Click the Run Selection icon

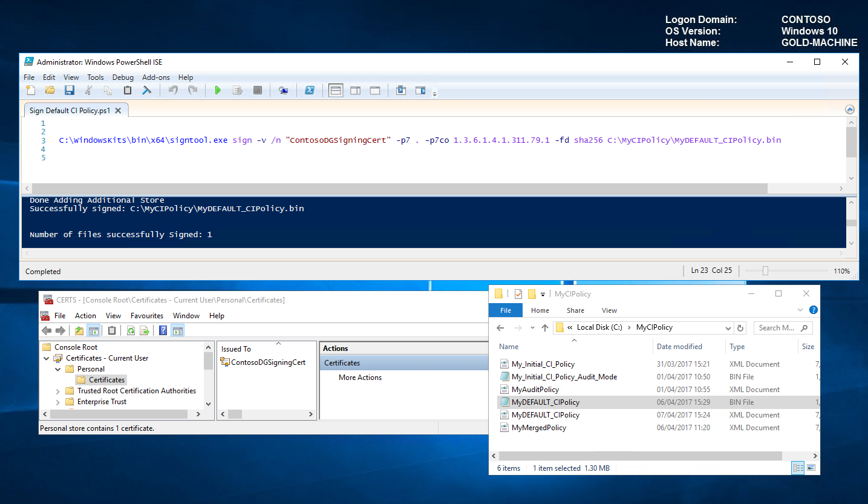pyautogui.click(x=238, y=91)
